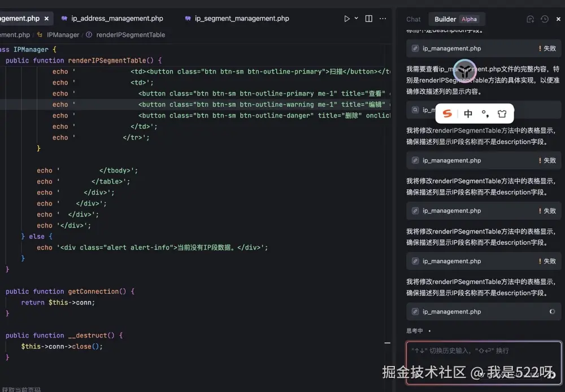
Task: Switch Sogou input to English via 中 toggle
Action: [468, 113]
